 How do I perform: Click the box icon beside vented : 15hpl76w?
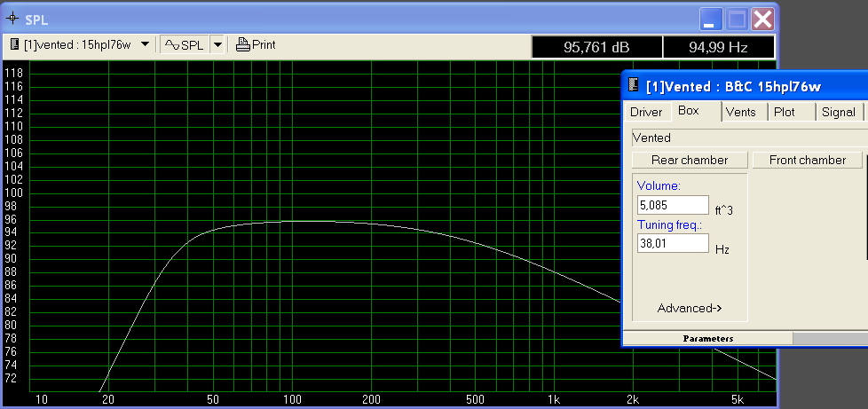[x=15, y=45]
